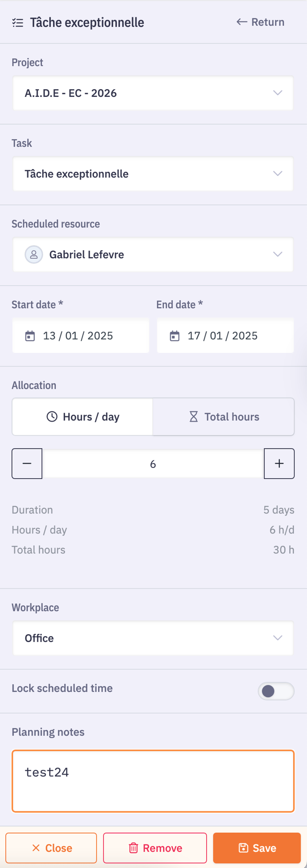This screenshot has width=307, height=868.
Task: Click the Return arrow link
Action: [260, 22]
